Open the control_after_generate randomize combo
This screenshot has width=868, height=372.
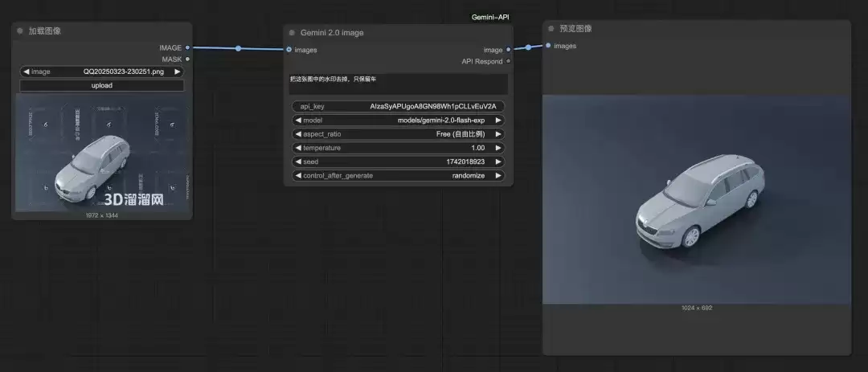pos(398,175)
